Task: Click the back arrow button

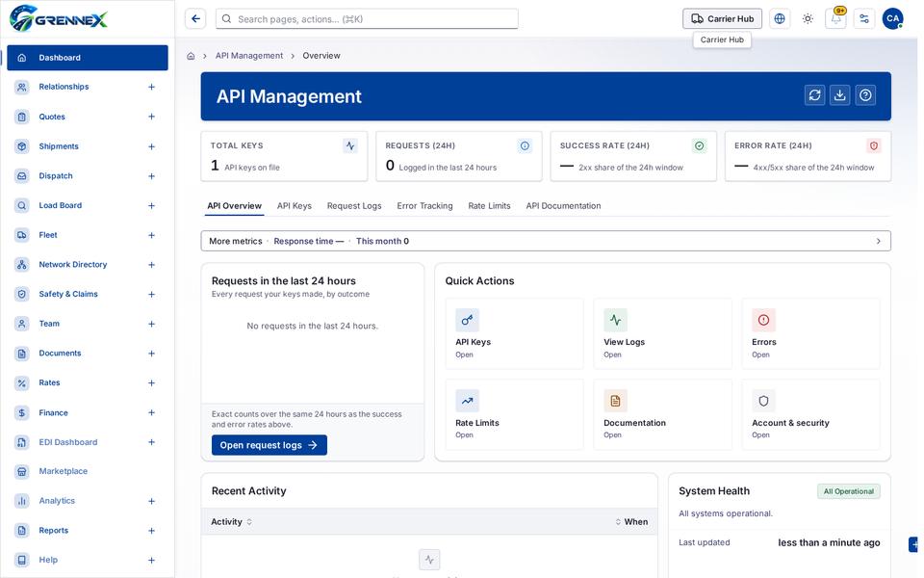Action: (195, 19)
